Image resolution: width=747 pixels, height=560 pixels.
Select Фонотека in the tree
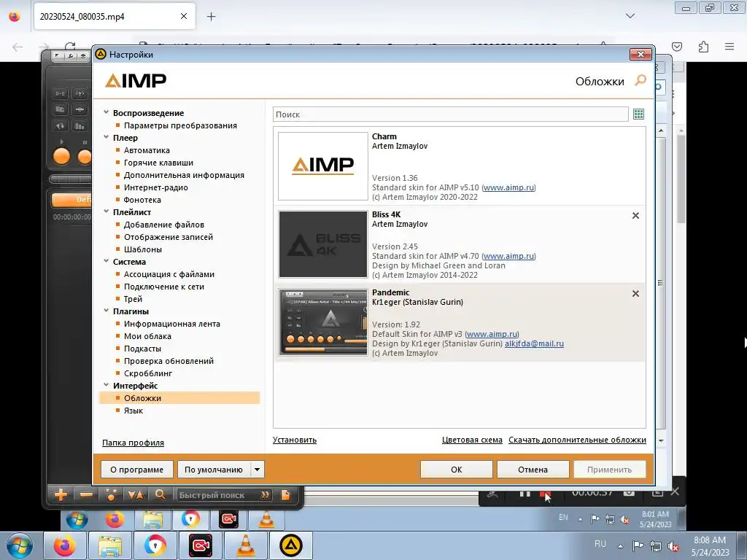142,200
